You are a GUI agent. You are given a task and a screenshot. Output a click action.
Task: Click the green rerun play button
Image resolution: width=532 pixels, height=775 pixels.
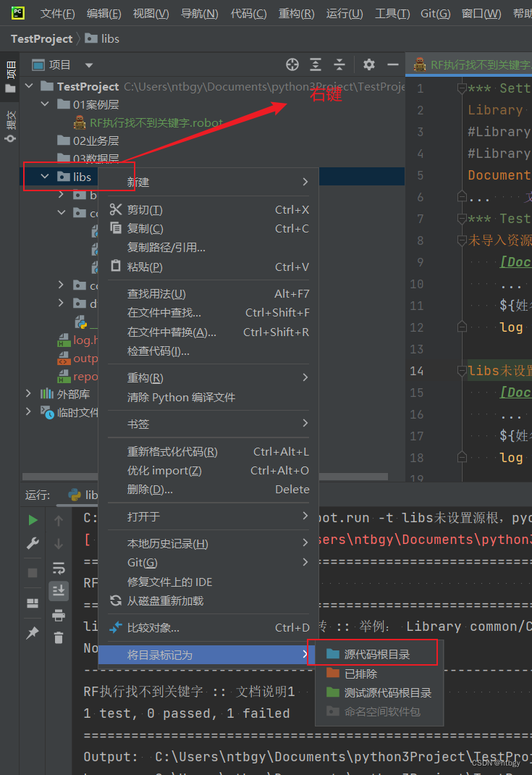pyautogui.click(x=33, y=520)
